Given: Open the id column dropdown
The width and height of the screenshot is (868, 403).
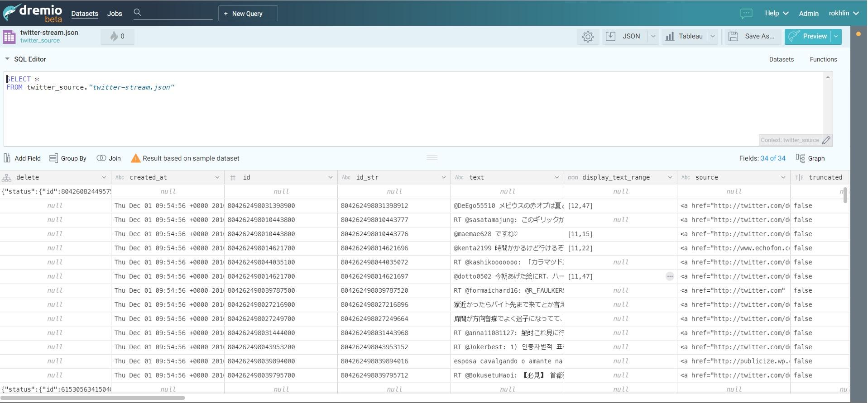Looking at the screenshot, I should (330, 177).
